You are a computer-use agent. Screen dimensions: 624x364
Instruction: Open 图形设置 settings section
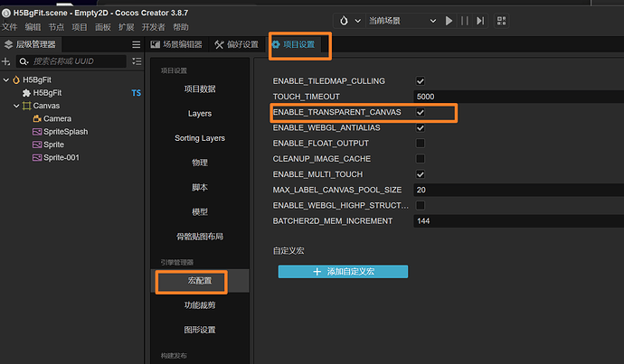pos(200,330)
